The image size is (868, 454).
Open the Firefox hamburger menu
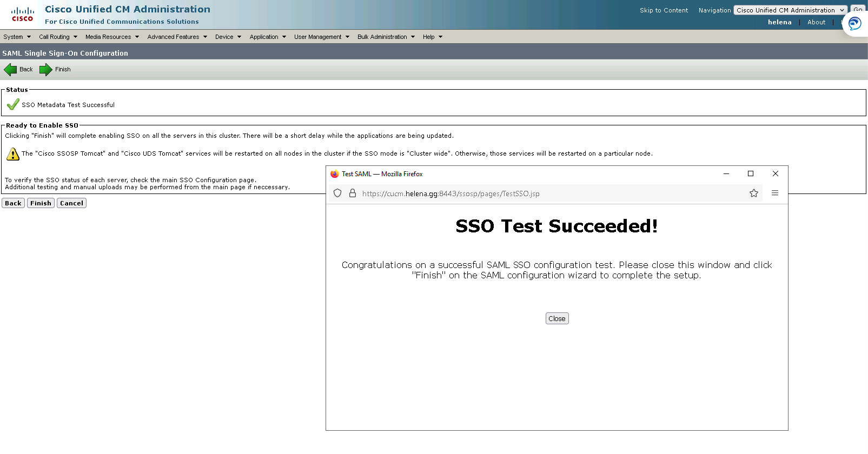tap(775, 193)
